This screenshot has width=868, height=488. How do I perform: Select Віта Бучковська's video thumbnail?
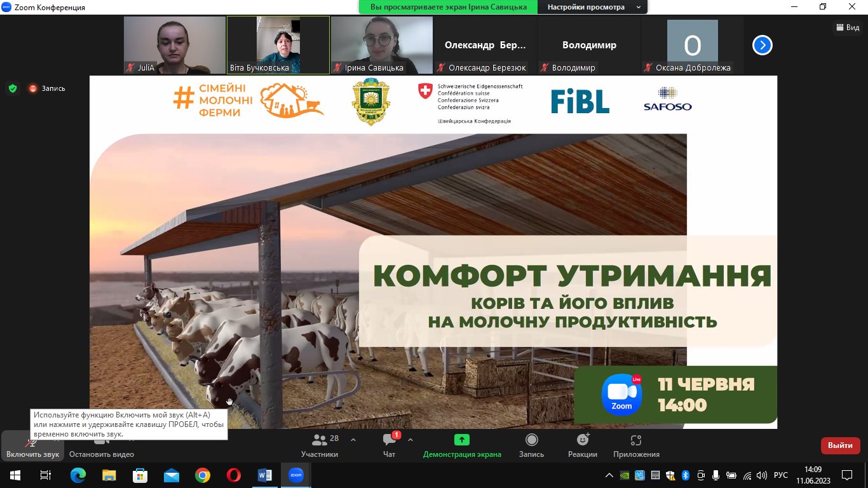[278, 44]
